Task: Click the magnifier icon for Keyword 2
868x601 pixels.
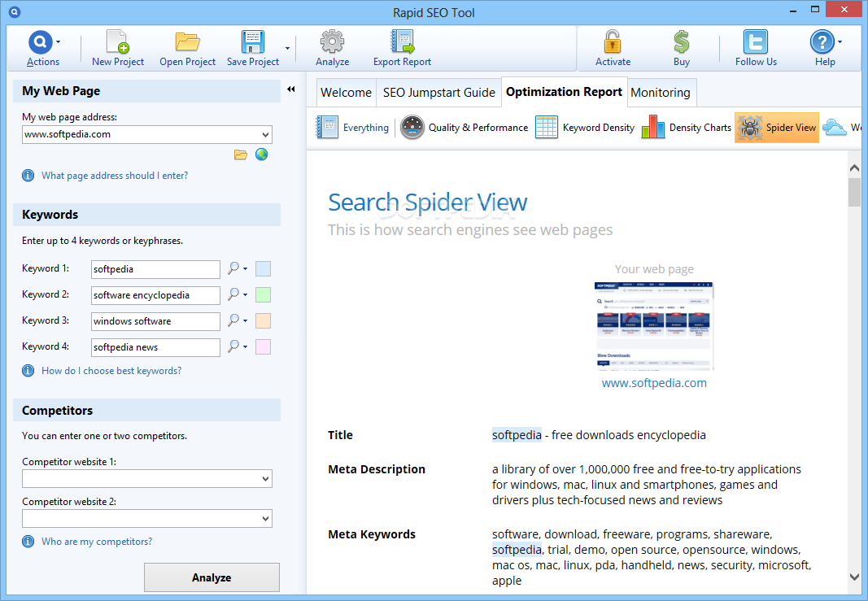Action: [233, 294]
